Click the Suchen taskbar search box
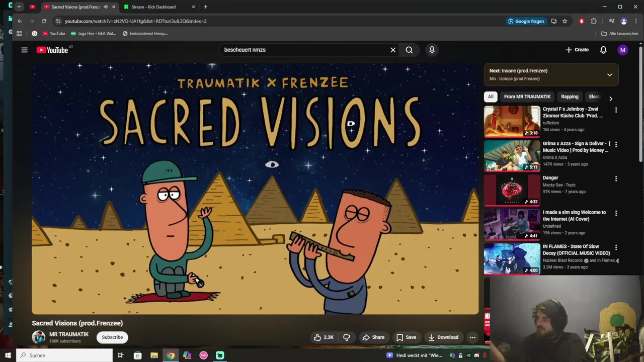Screen dimensions: 644x362 tap(65, 355)
